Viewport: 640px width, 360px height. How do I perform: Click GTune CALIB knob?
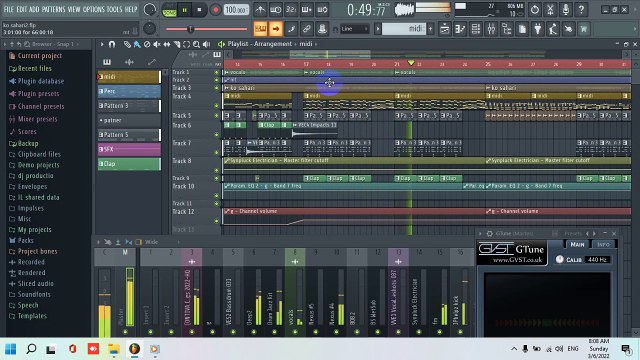pyautogui.click(x=560, y=259)
